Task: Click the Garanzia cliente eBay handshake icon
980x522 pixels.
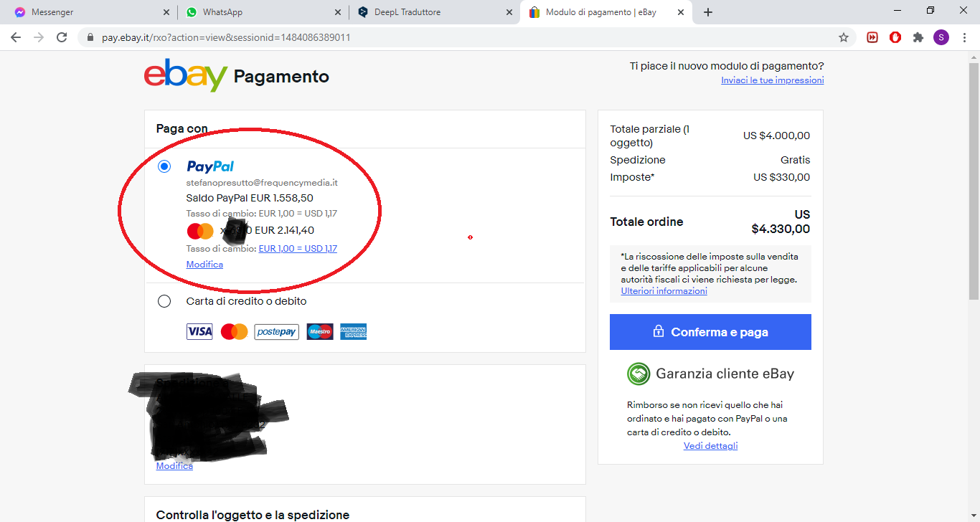Action: (x=638, y=374)
